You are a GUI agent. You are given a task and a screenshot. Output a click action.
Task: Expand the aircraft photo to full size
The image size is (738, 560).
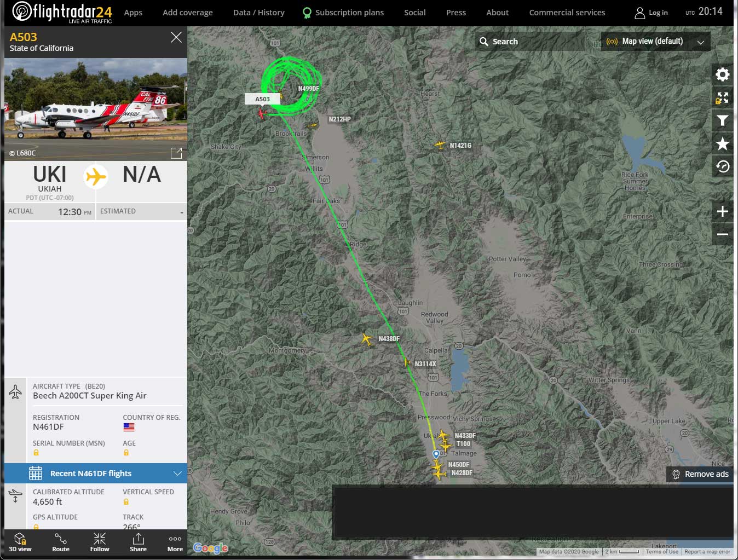(176, 153)
